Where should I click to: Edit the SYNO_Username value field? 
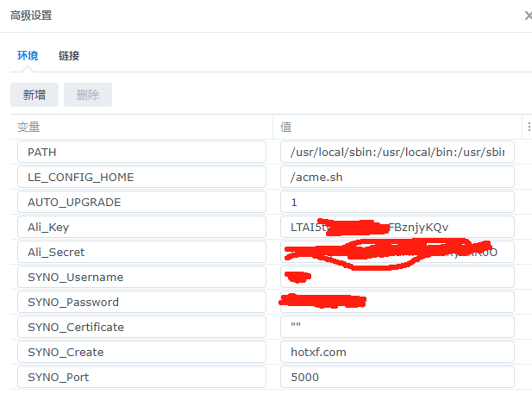tap(397, 278)
